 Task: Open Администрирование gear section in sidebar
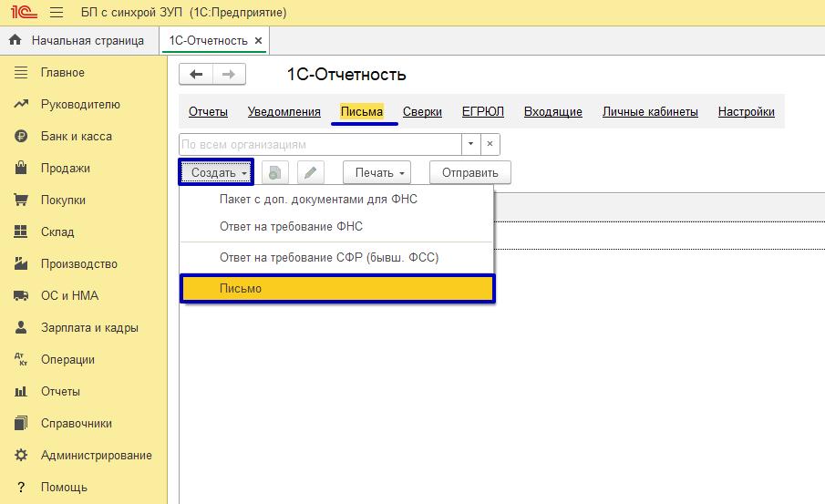[x=96, y=456]
